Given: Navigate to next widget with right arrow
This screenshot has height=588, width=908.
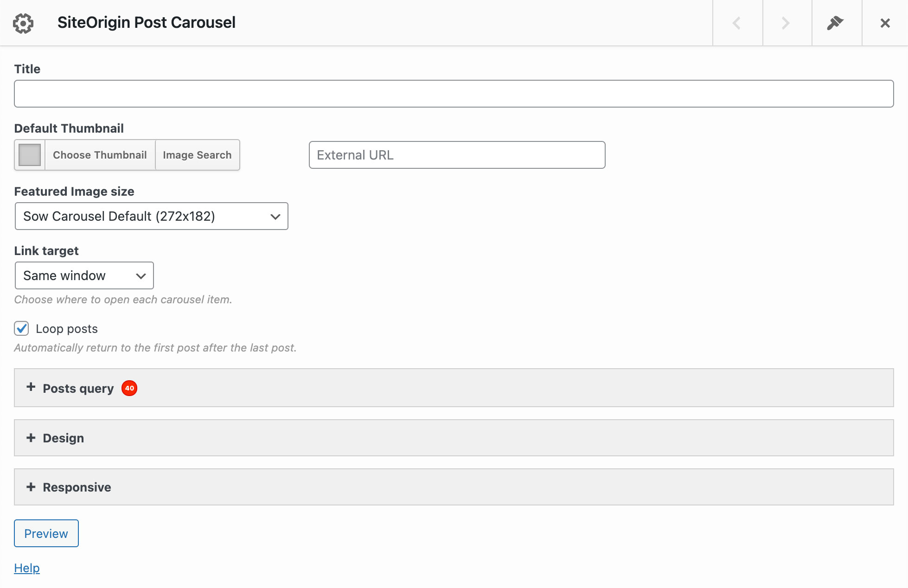Looking at the screenshot, I should (x=785, y=22).
